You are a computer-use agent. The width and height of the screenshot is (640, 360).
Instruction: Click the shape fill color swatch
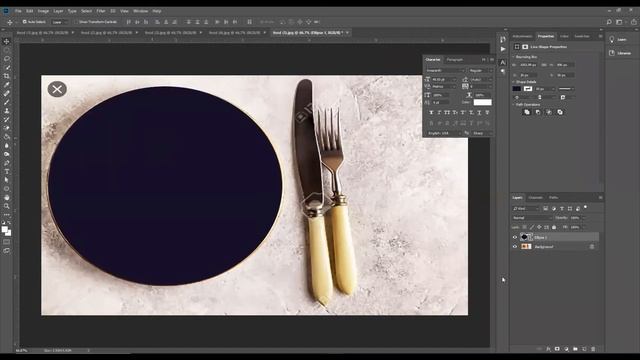tap(517, 89)
